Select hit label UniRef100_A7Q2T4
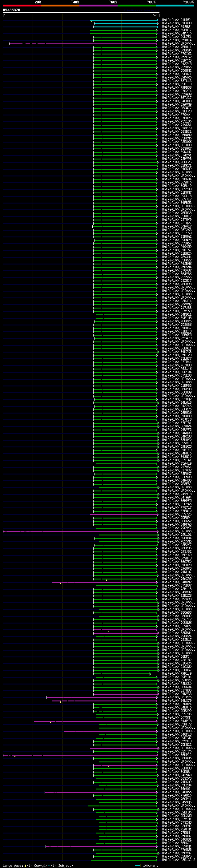This screenshot has width=197, height=868. 176,91
